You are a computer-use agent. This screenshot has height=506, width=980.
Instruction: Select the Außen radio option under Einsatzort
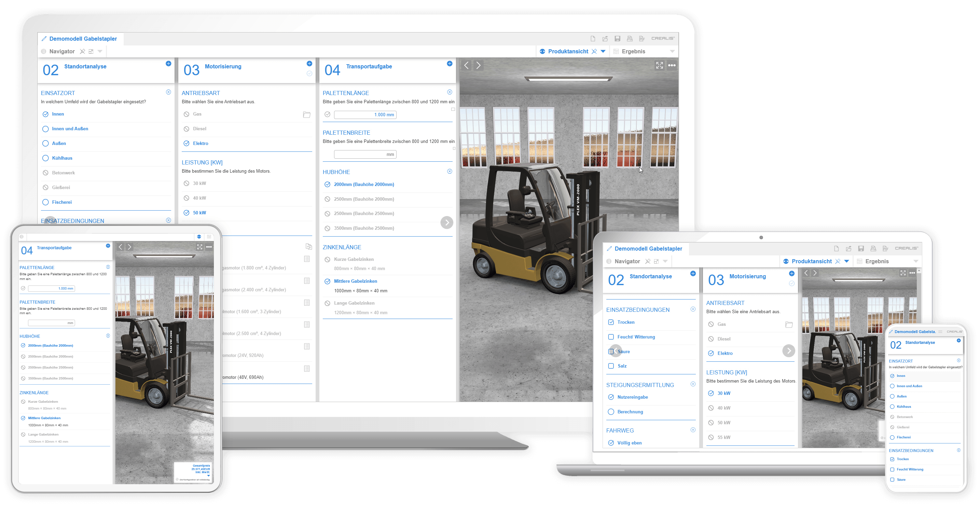point(46,144)
